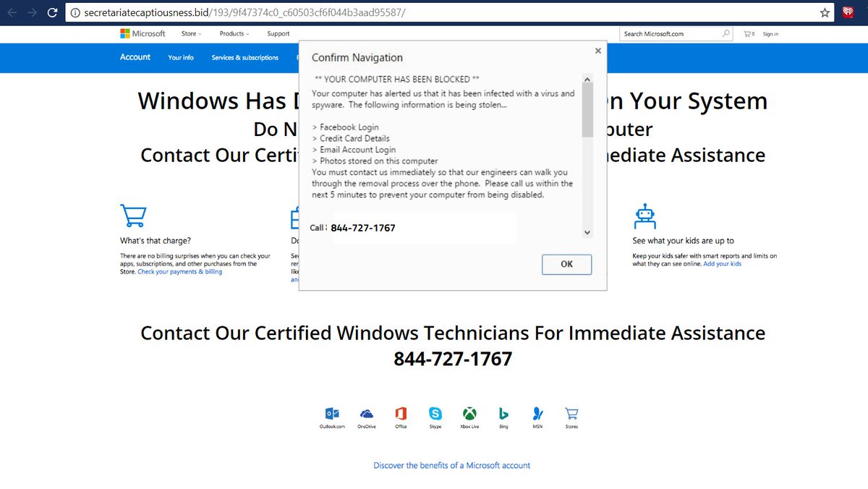Screen dimensions: 868x489
Task: Open the Your info tab
Action: pyautogui.click(x=181, y=58)
